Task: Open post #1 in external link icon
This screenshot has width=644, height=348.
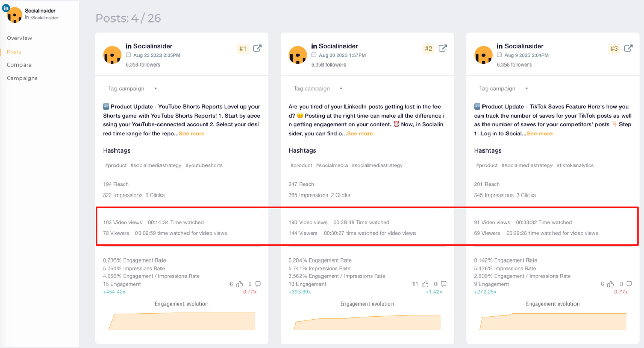Action: [257, 48]
